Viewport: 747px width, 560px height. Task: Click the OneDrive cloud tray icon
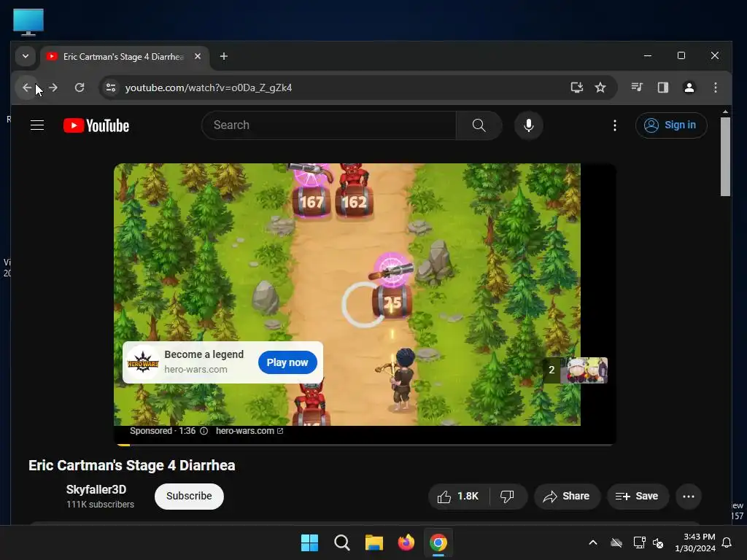point(616,542)
